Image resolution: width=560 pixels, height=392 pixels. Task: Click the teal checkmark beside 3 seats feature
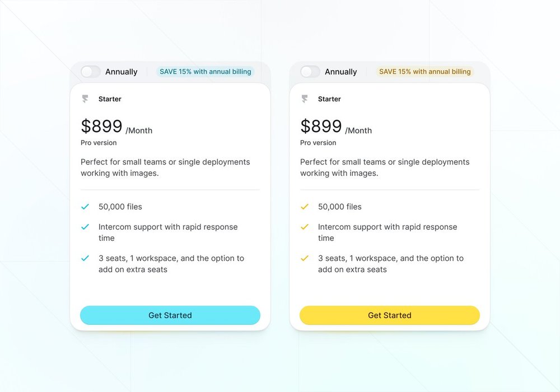point(85,258)
